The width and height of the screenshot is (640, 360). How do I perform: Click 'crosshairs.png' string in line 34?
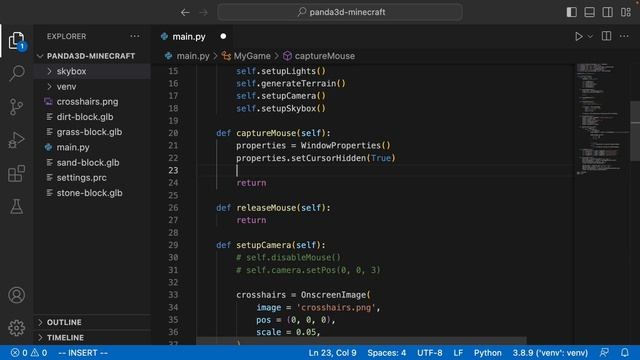point(336,307)
